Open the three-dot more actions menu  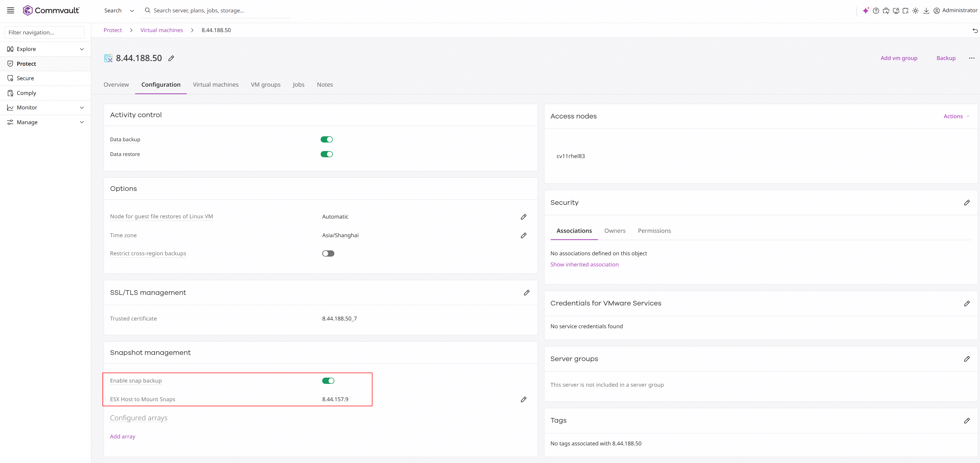[972, 58]
